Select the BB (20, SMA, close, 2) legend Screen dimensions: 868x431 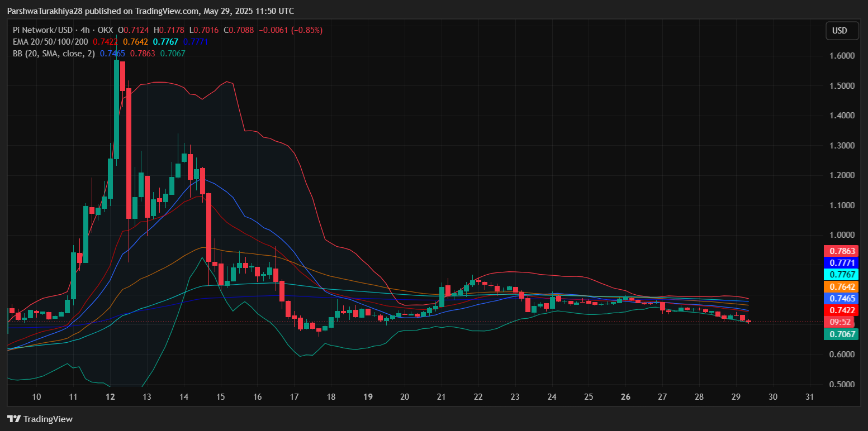[54, 54]
